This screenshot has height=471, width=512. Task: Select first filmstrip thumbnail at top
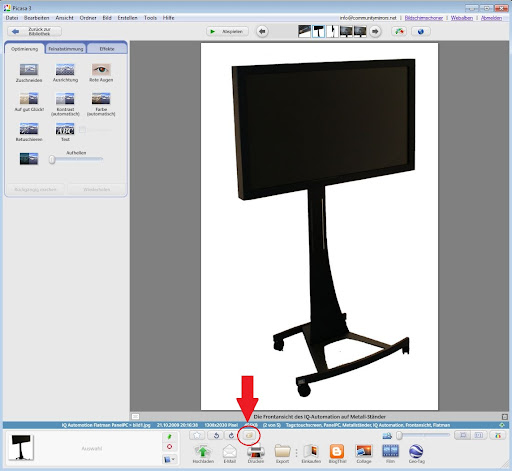click(x=304, y=31)
